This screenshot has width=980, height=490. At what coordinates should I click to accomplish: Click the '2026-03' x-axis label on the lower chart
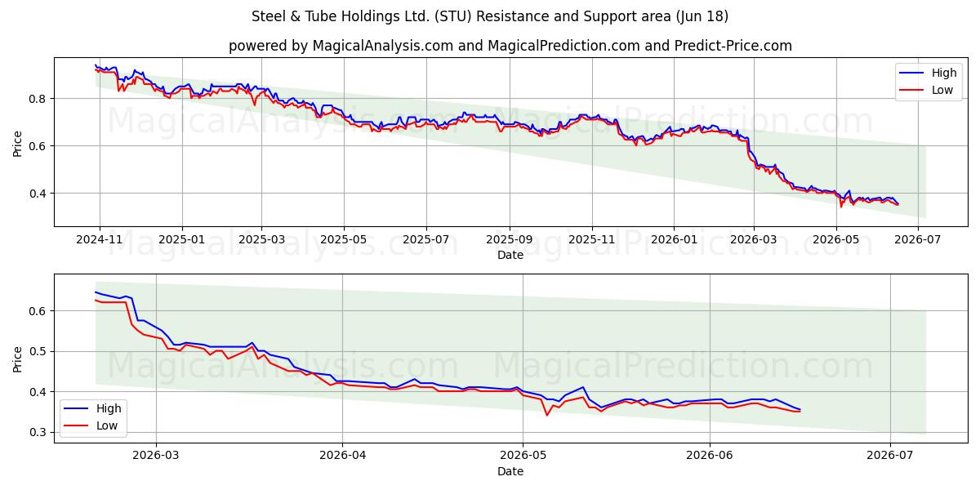pos(155,456)
